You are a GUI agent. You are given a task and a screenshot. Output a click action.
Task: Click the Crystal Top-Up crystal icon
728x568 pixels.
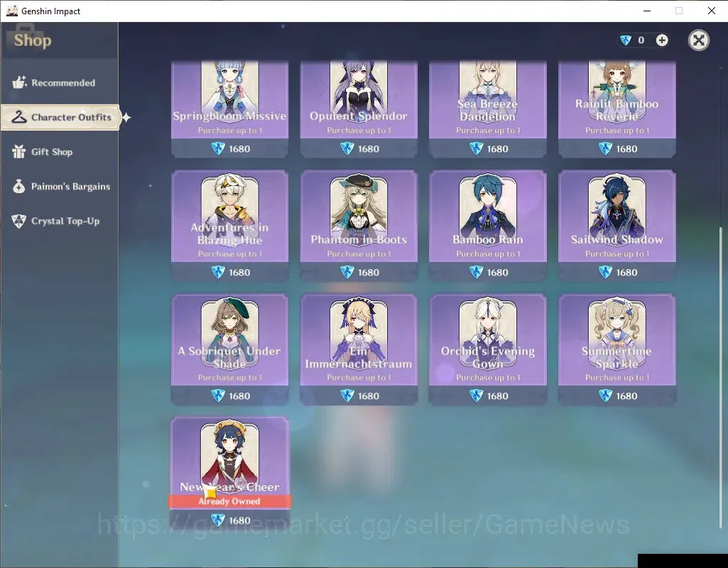point(18,222)
